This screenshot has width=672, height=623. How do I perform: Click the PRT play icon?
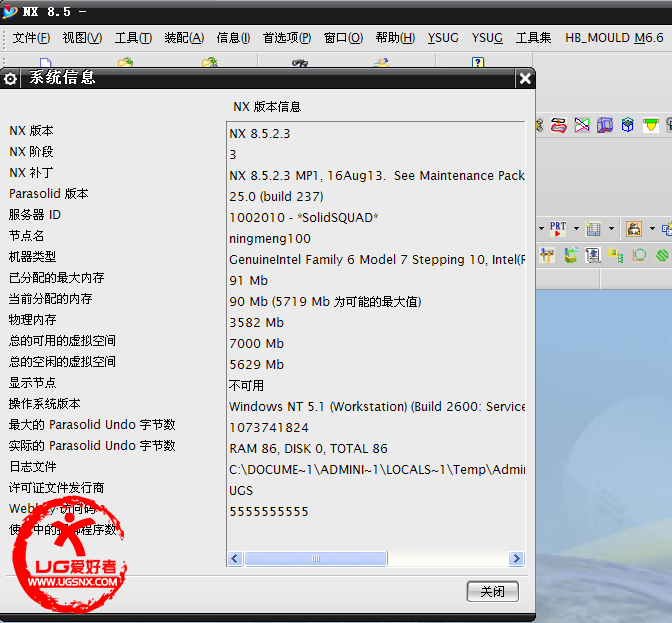coord(558,228)
